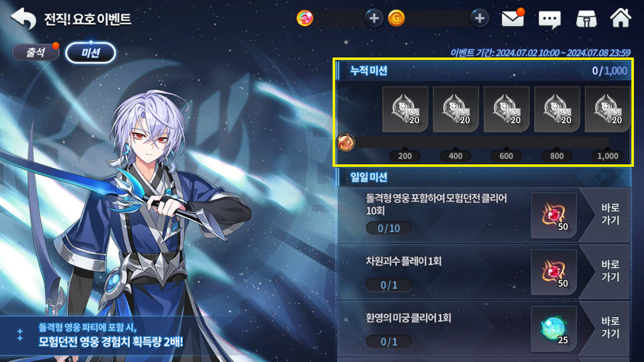
Task: Select the 미션 tab
Action: (x=90, y=53)
